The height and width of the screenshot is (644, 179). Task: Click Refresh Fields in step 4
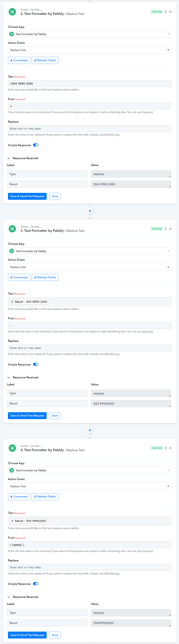pyautogui.click(x=45, y=496)
